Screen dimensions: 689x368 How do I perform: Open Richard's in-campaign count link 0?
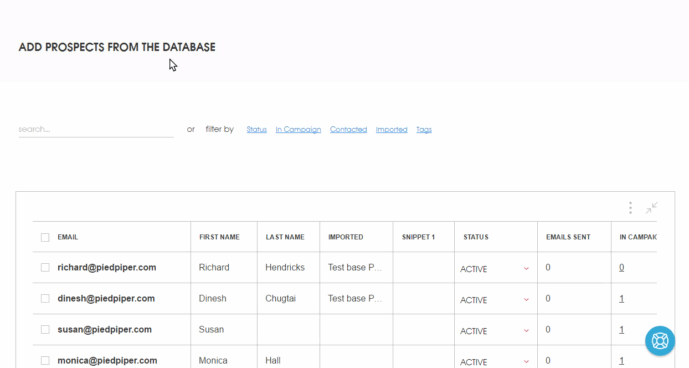tap(621, 267)
